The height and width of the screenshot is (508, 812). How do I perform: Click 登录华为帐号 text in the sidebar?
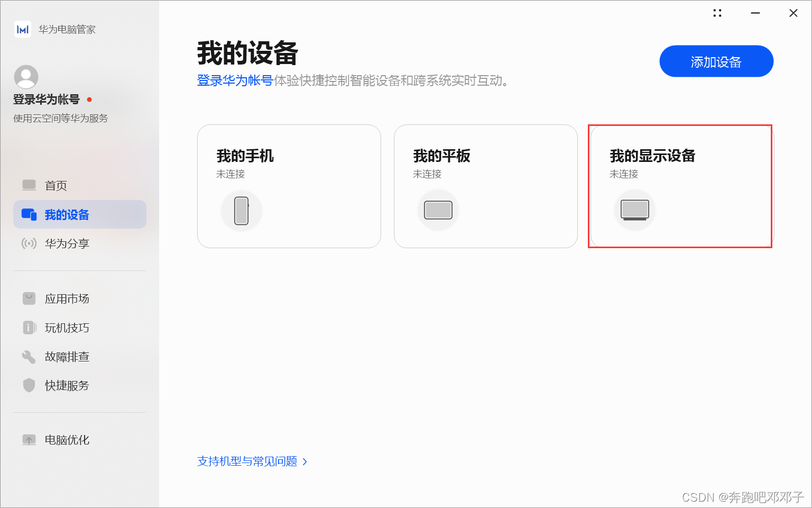pos(47,99)
